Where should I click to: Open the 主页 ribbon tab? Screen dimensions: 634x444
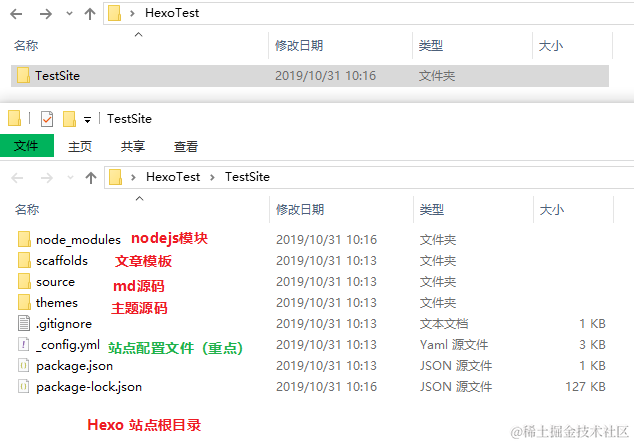80,146
